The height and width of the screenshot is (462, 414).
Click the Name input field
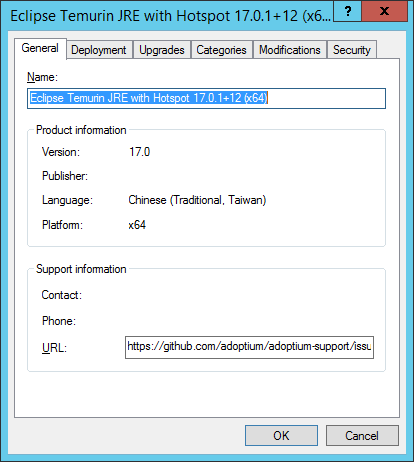click(206, 98)
